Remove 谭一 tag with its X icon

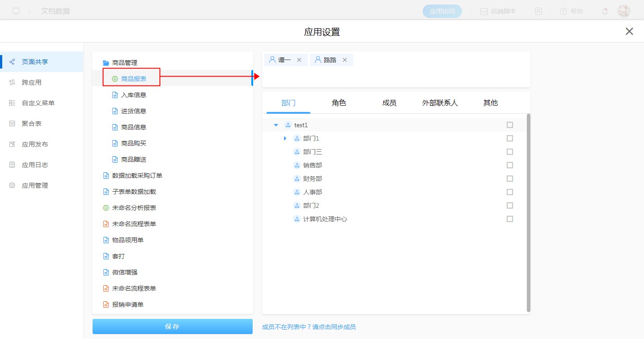coord(299,60)
